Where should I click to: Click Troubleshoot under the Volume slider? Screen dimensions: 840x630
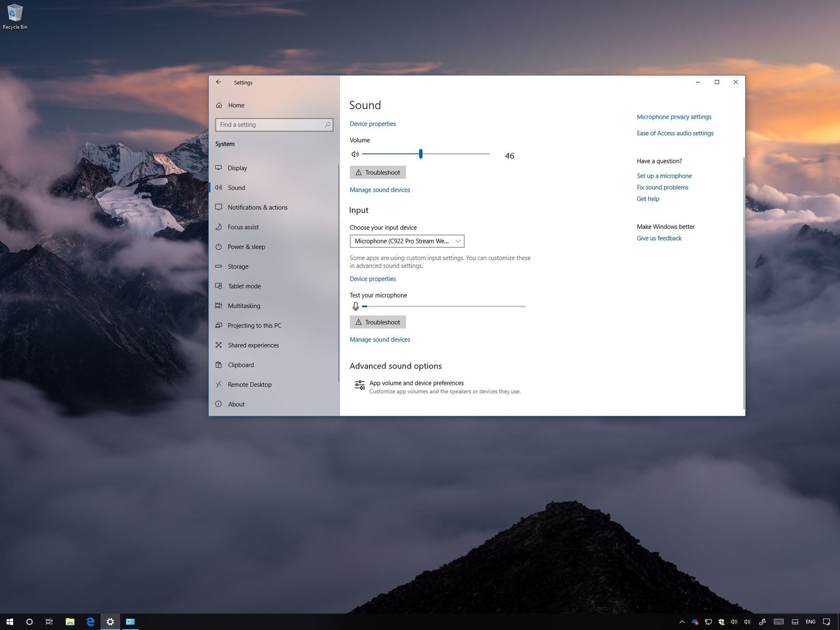tap(378, 172)
